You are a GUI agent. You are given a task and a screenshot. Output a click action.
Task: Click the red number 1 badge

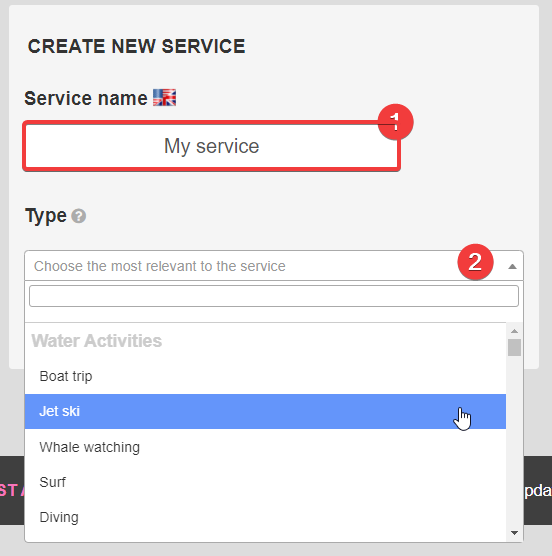coord(395,122)
